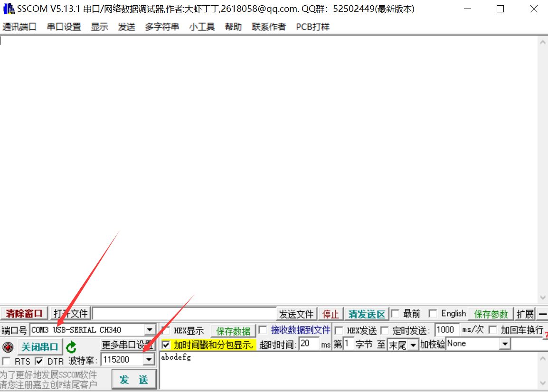Screen dimensions: 548x392
Task: Click the 1000 ms interval input field
Action: 447,329
